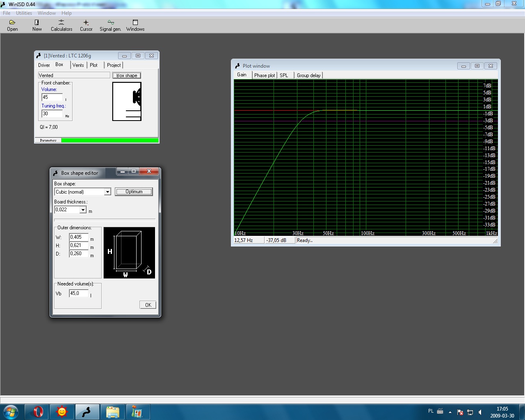Click OK in Box shape editor
Viewport: 525px width, 420px height.
(148, 305)
